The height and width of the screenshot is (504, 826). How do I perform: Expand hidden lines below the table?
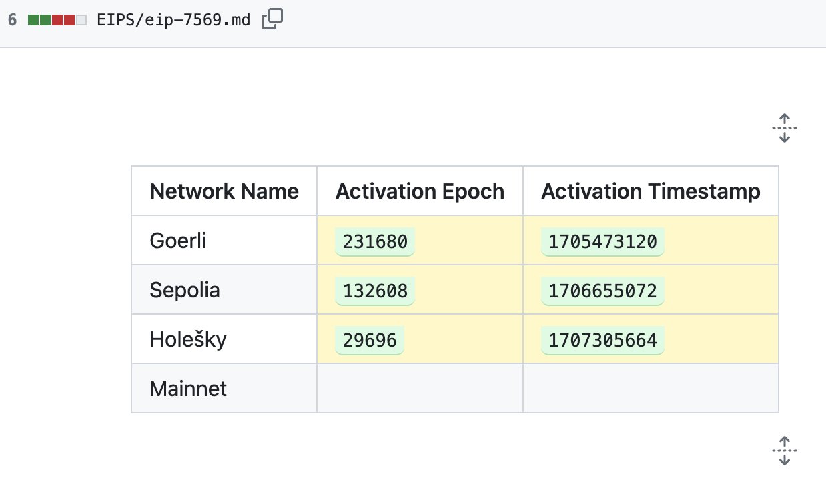click(785, 451)
